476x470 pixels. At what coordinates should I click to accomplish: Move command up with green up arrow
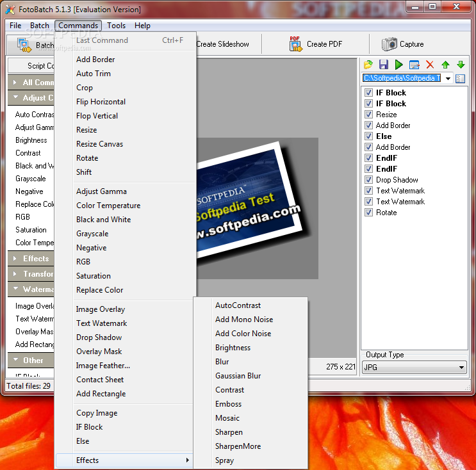(445, 64)
